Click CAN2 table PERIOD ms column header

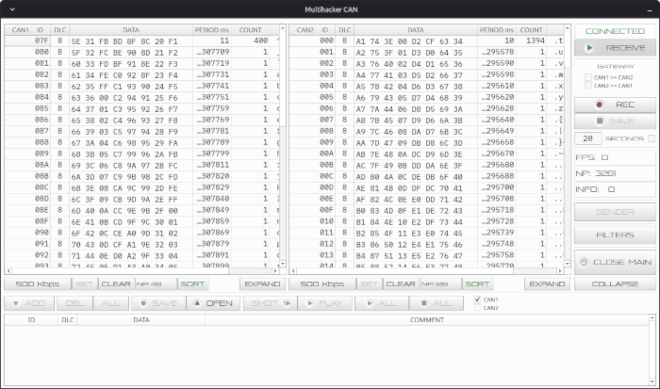click(x=497, y=30)
